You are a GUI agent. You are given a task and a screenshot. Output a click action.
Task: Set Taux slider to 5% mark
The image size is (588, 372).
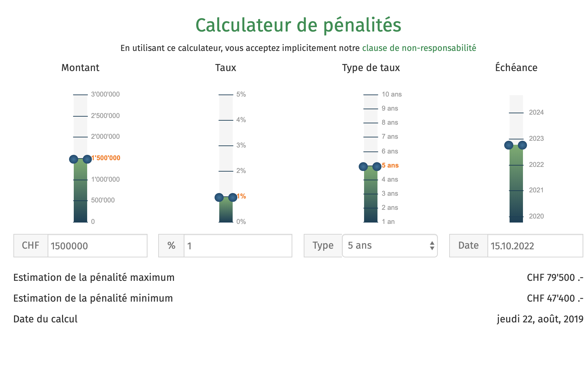tap(226, 95)
